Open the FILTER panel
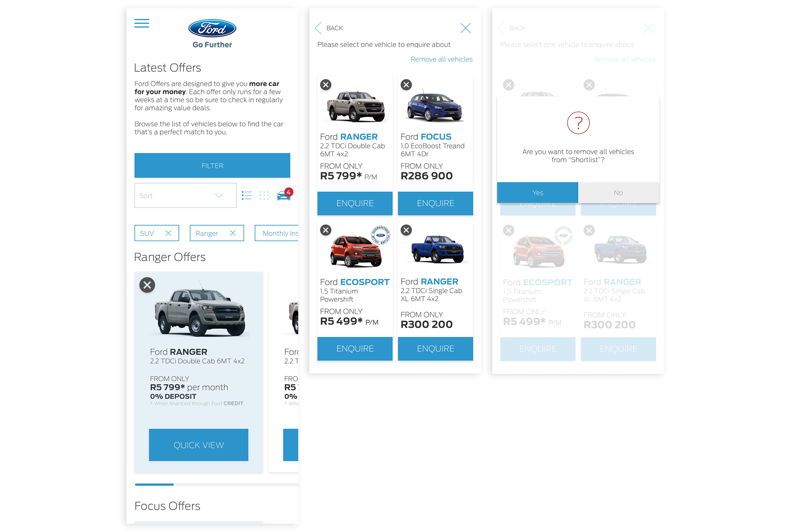The width and height of the screenshot is (791, 532). point(212,166)
